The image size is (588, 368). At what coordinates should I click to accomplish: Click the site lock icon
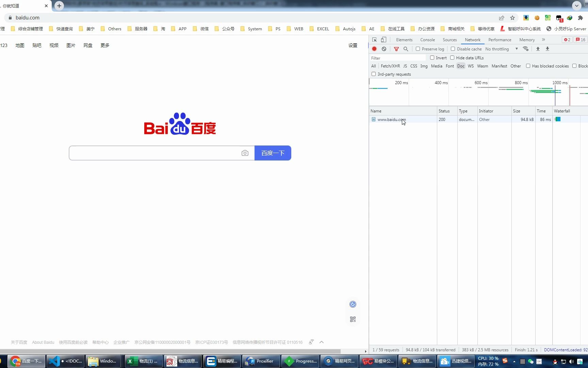[10, 18]
